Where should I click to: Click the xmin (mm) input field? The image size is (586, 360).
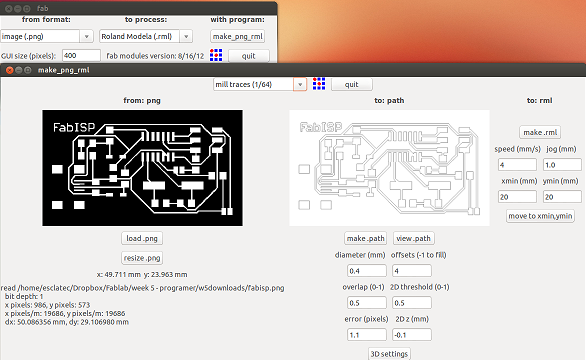pos(517,197)
